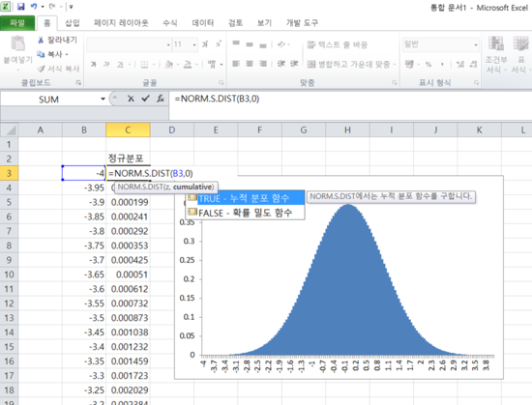Open Alignment (맞춤) group dialog launcher
Viewport: 532px width, 405px height.
[x=395, y=82]
